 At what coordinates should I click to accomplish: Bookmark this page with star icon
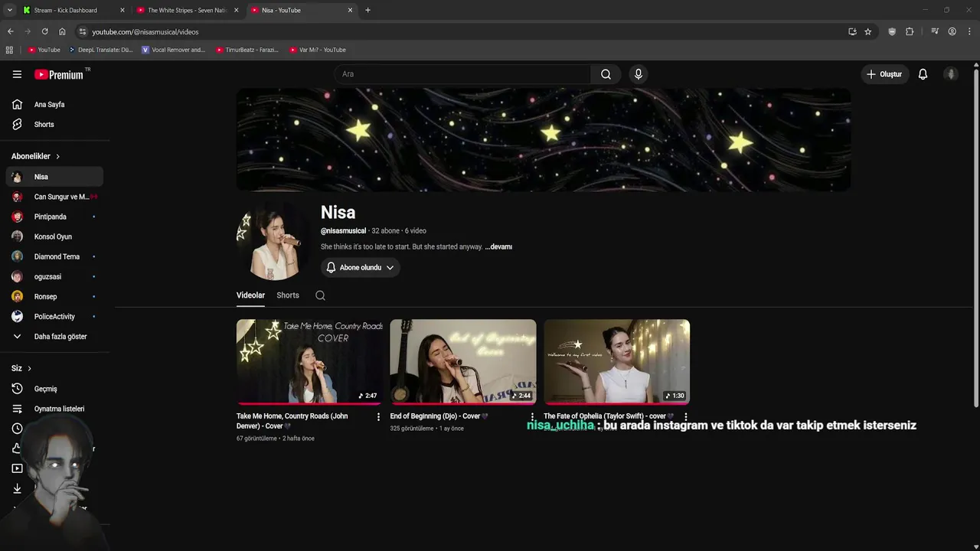867,31
